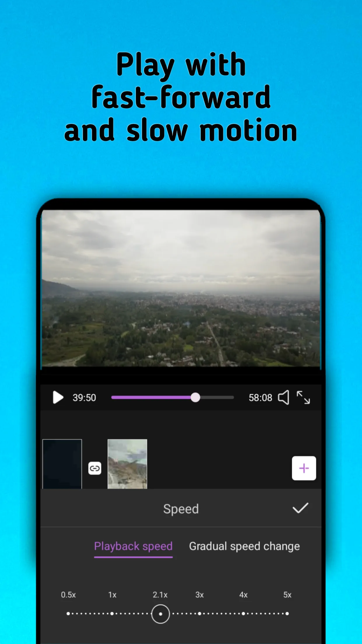Image resolution: width=362 pixels, height=644 pixels.
Task: Set speed to 1x marker
Action: coord(112,614)
